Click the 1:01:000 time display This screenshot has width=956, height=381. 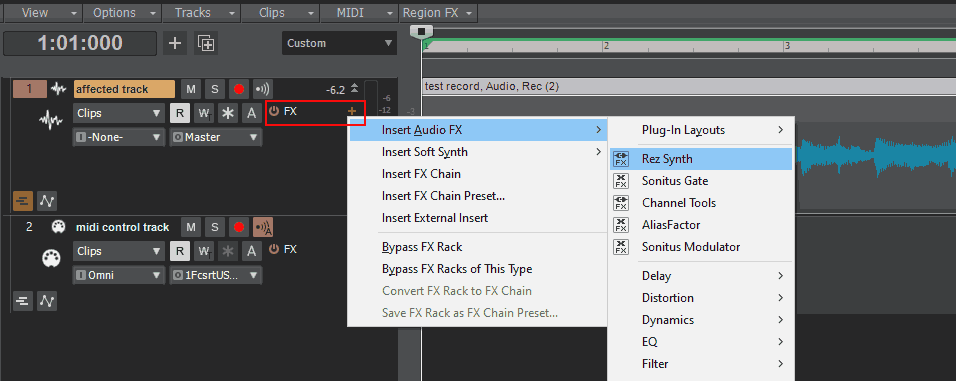coord(80,43)
